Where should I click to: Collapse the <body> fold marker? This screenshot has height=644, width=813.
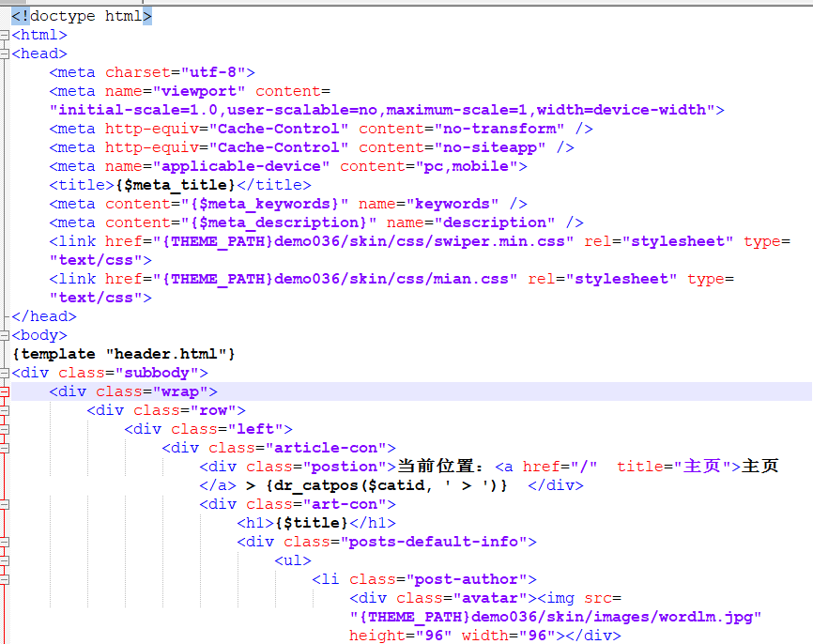(x=5, y=335)
